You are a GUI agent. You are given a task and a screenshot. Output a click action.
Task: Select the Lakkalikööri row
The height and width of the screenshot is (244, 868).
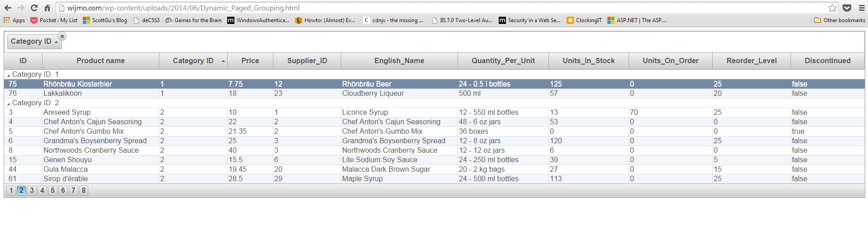pyautogui.click(x=434, y=94)
